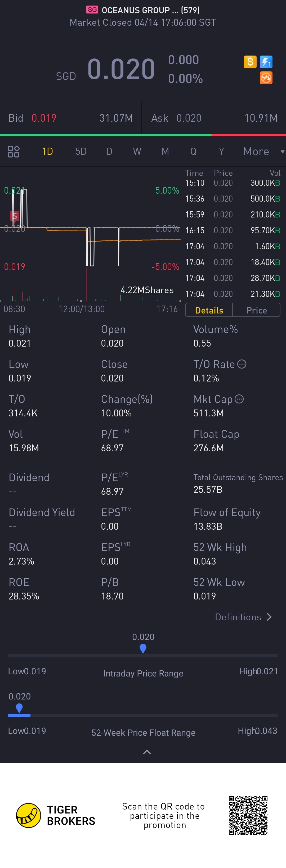Open the chart layout grid icon
Screen dimensions: 286x868
(x=14, y=152)
